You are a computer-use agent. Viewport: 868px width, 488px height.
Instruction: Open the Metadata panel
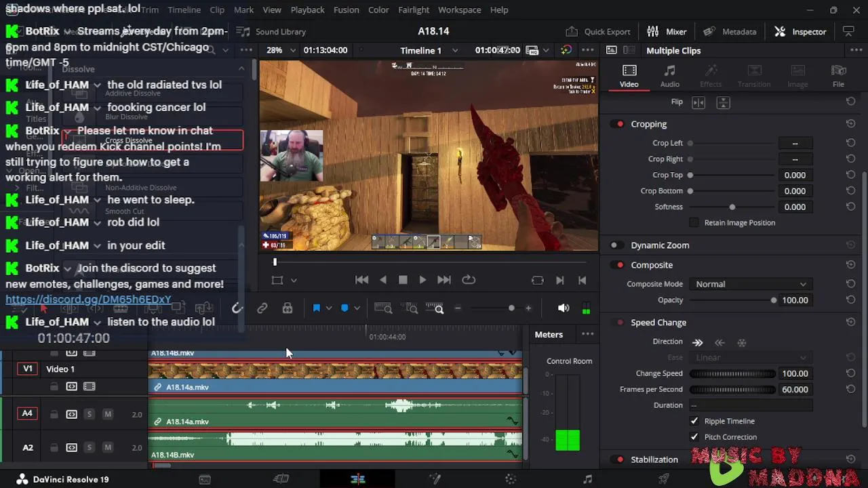click(x=730, y=32)
